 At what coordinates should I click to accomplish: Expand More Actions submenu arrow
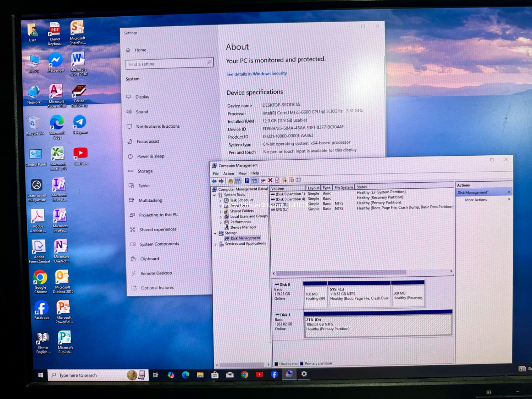point(509,199)
